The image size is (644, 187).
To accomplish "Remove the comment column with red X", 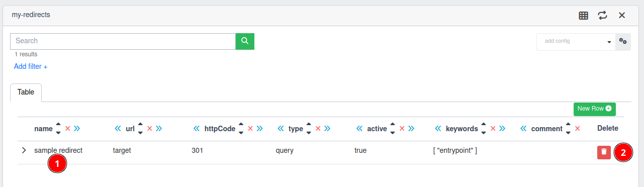I will pyautogui.click(x=577, y=129).
